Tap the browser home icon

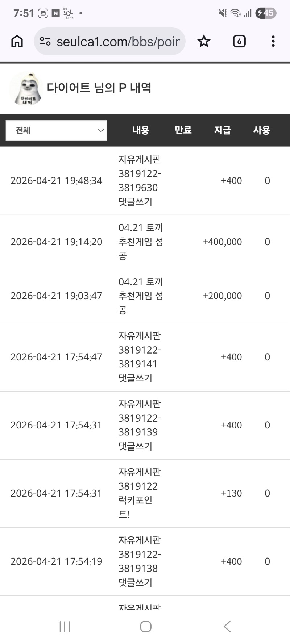[17, 42]
